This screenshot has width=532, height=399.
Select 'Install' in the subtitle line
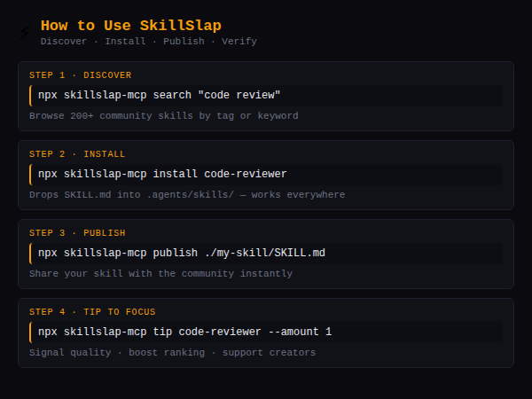pyautogui.click(x=125, y=42)
